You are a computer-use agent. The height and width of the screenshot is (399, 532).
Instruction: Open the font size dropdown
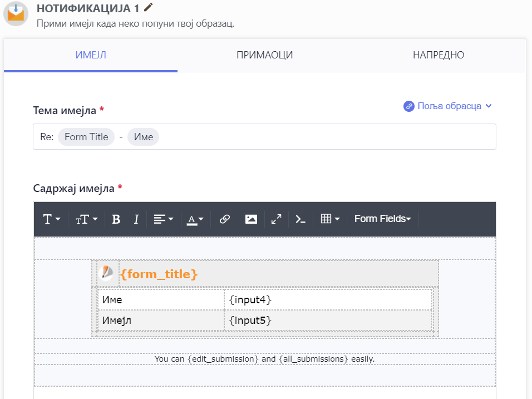[86, 219]
